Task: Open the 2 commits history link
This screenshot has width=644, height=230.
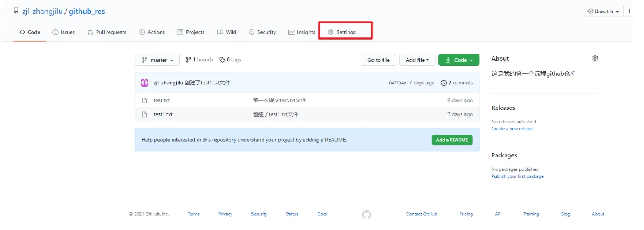Action: click(457, 83)
